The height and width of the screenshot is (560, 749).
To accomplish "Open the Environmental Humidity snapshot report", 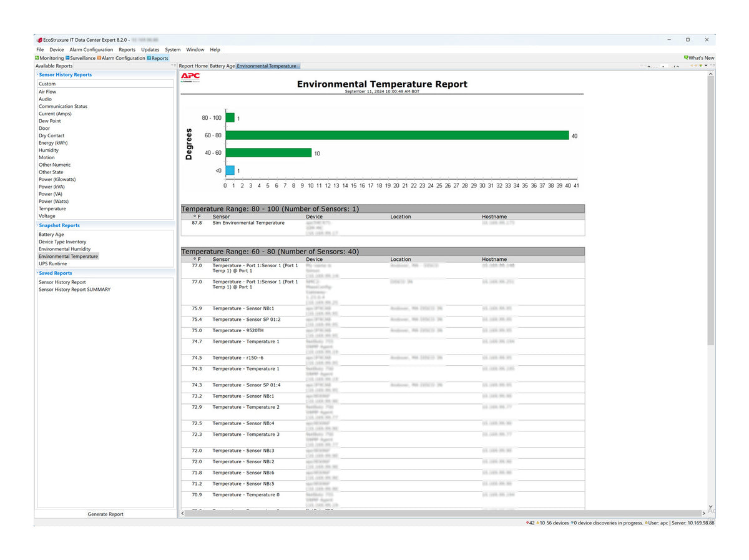I will tap(64, 249).
